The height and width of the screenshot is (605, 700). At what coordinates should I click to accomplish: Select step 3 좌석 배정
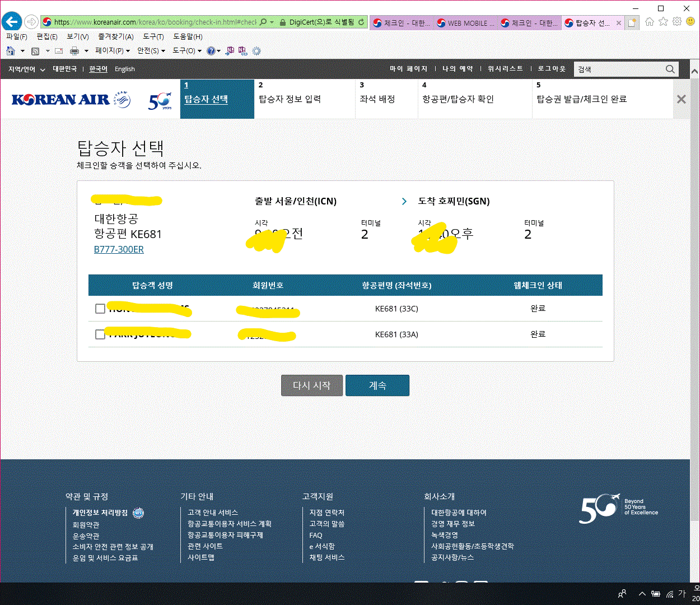(x=386, y=99)
